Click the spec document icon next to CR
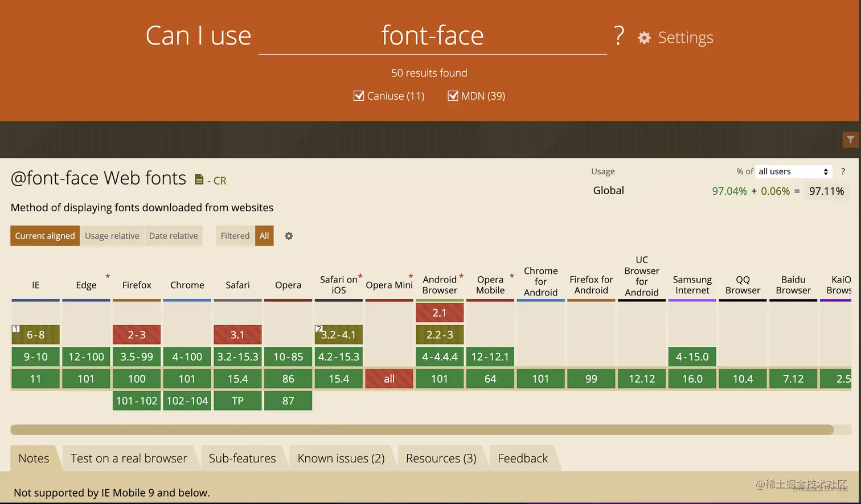The width and height of the screenshot is (861, 504). point(199,179)
